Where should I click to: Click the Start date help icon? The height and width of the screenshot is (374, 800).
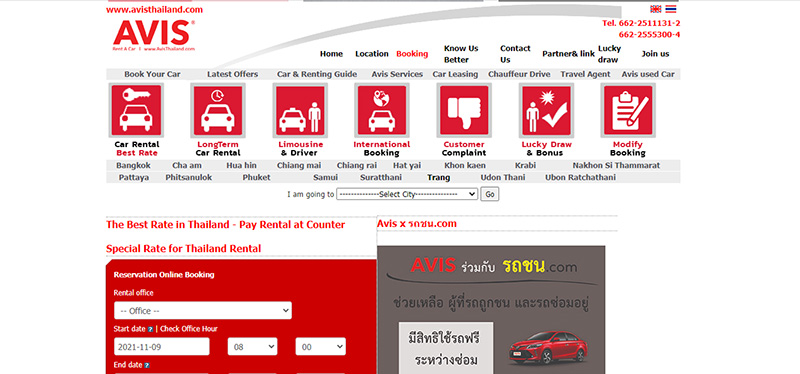pos(150,330)
